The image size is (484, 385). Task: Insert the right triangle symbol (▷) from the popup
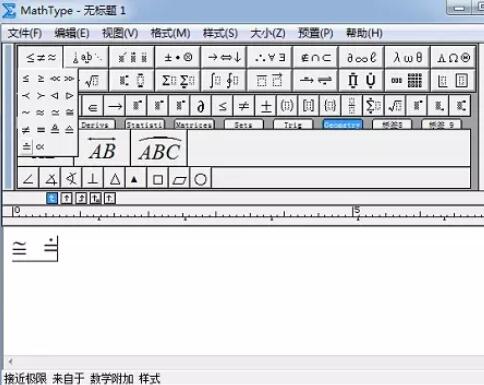click(x=69, y=96)
